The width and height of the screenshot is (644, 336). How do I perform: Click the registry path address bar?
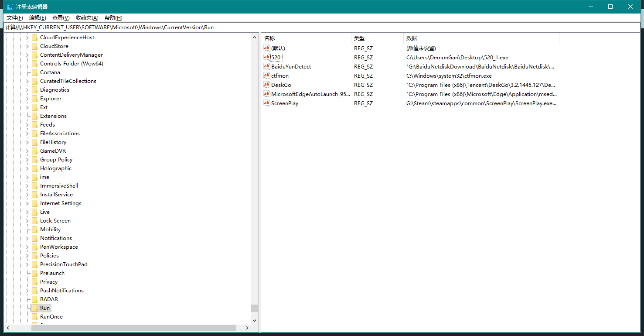tap(322, 27)
